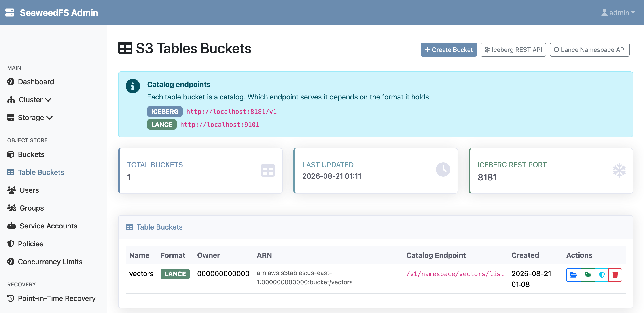Viewport: 644px width, 313px height.
Task: Click the Concurrency Limits gauge icon
Action: [x=11, y=262]
